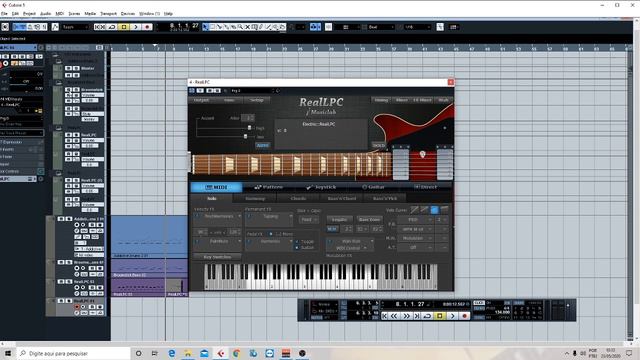Open the PalmMute dropdown
Viewport: 640px width, 360px height.
click(x=218, y=242)
